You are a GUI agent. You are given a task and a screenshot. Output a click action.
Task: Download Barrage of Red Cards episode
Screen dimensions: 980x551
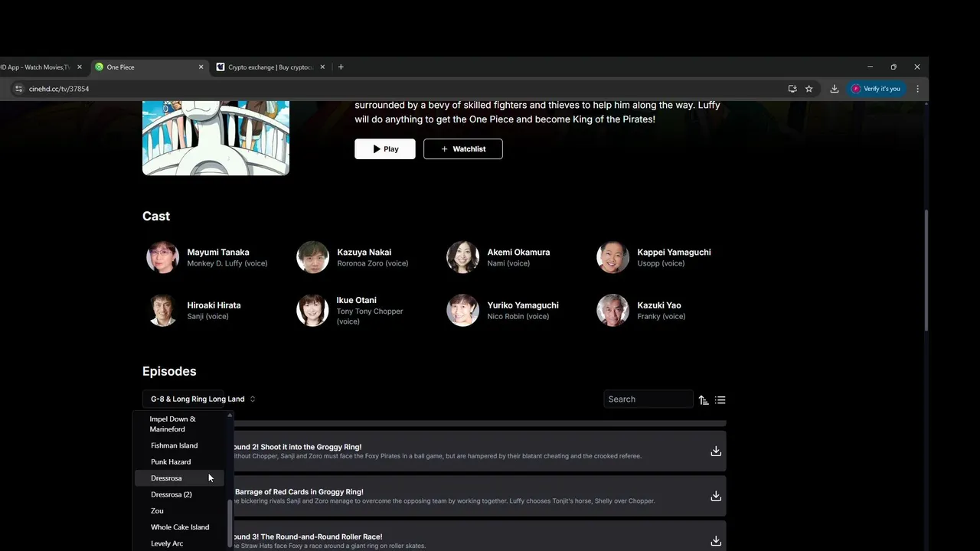pos(716,496)
